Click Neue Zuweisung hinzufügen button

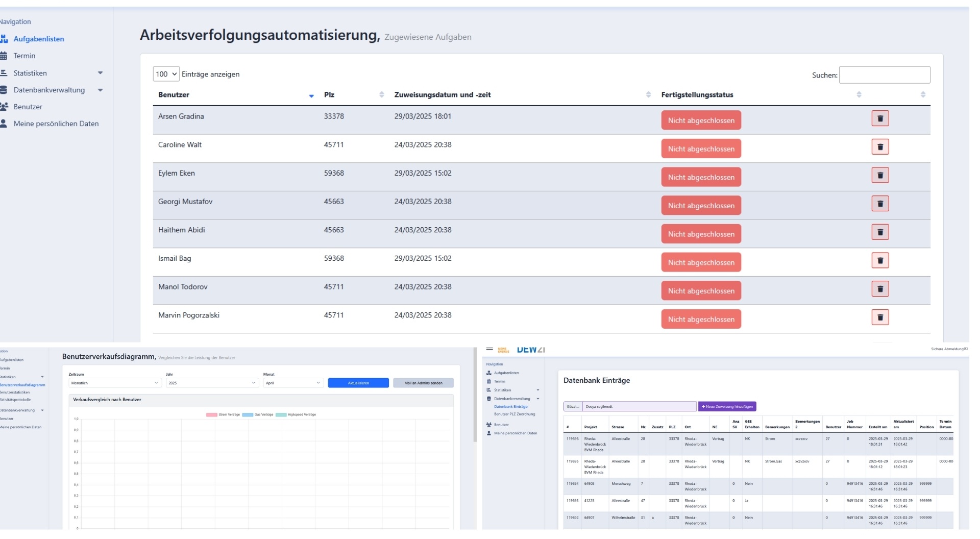[x=727, y=407]
